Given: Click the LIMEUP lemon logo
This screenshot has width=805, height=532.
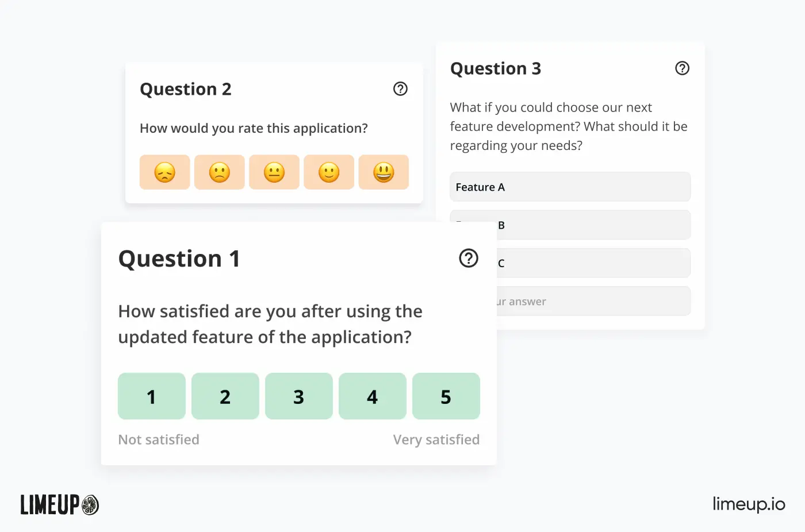Looking at the screenshot, I should [59, 505].
